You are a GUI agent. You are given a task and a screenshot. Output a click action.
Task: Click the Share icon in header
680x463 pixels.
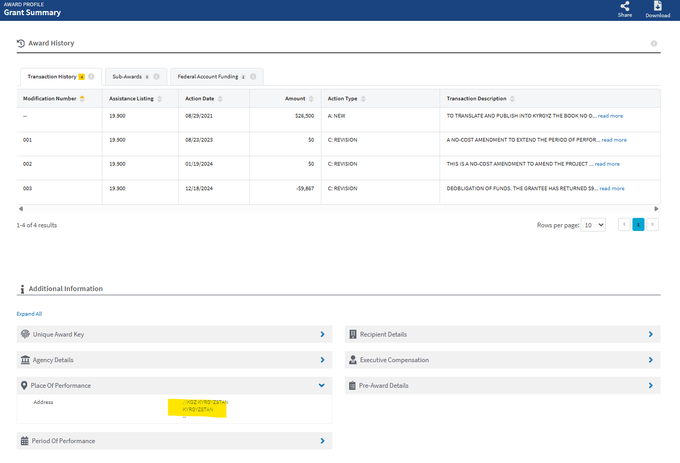(x=624, y=7)
